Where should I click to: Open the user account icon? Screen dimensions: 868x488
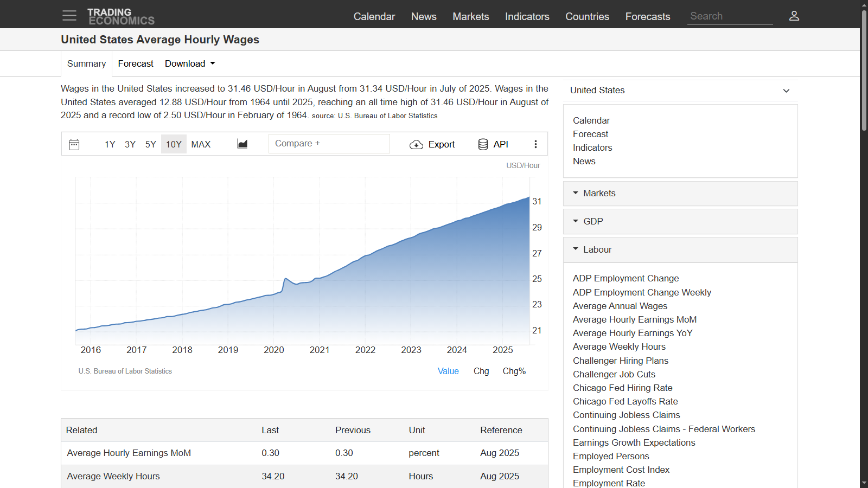click(794, 16)
